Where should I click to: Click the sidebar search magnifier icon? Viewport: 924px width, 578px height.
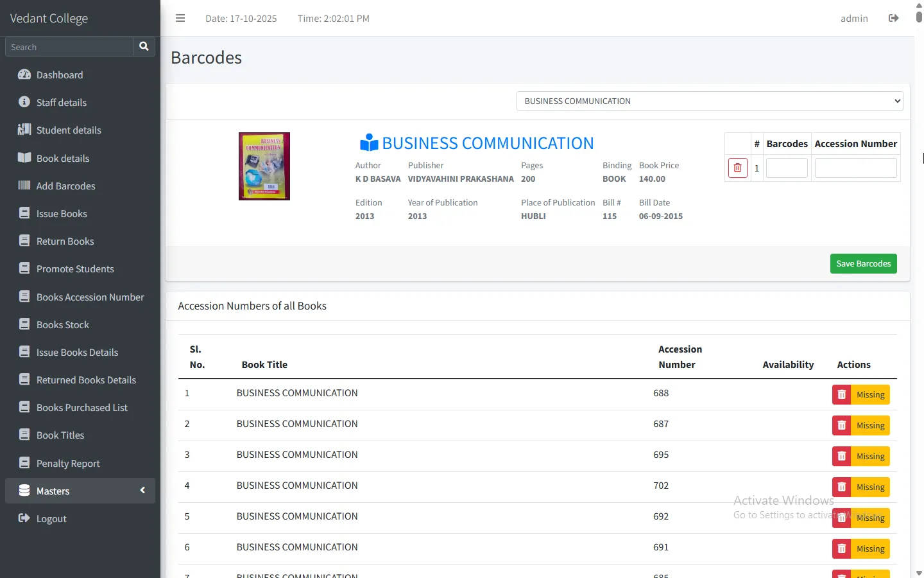click(144, 46)
